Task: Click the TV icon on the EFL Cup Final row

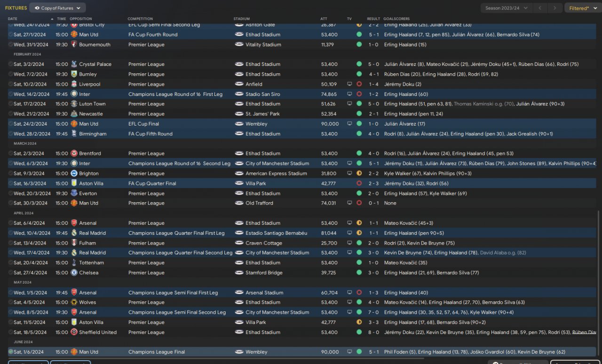Action: (x=349, y=124)
